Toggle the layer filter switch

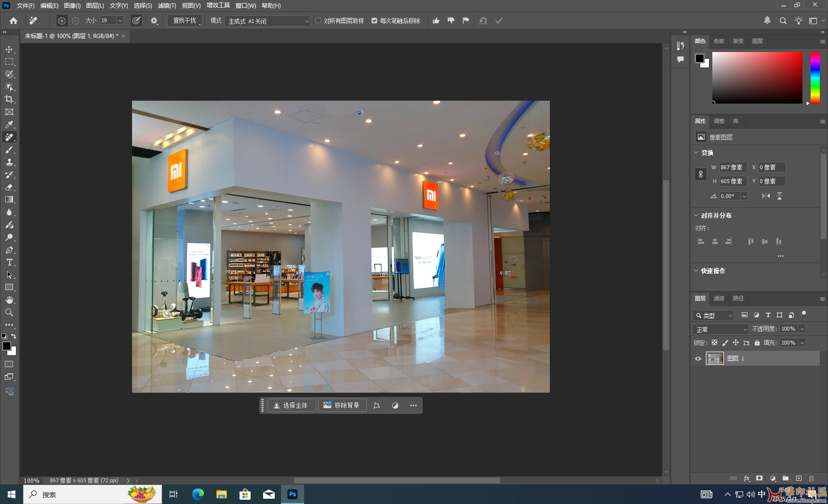click(803, 315)
